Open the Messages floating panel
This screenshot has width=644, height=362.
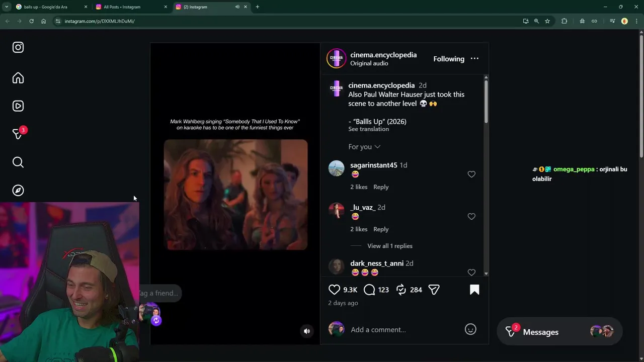point(559,332)
